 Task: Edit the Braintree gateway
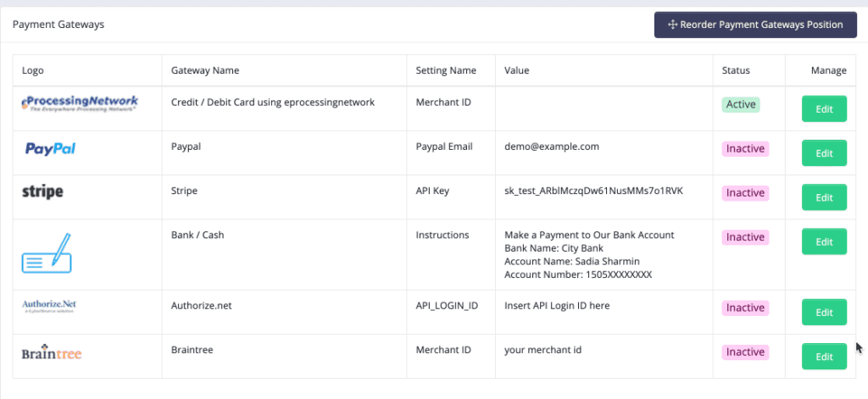pos(824,356)
